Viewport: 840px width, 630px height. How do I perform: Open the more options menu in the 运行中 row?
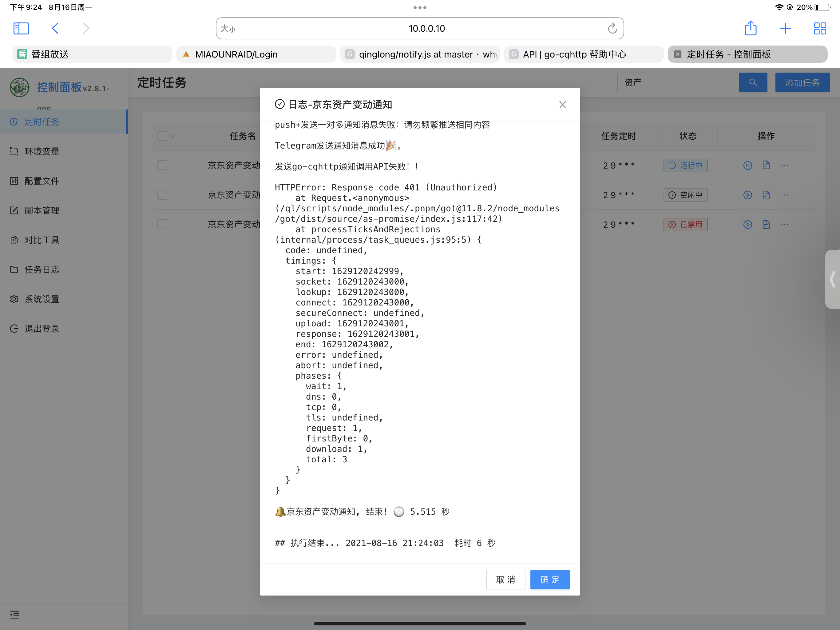click(x=785, y=165)
